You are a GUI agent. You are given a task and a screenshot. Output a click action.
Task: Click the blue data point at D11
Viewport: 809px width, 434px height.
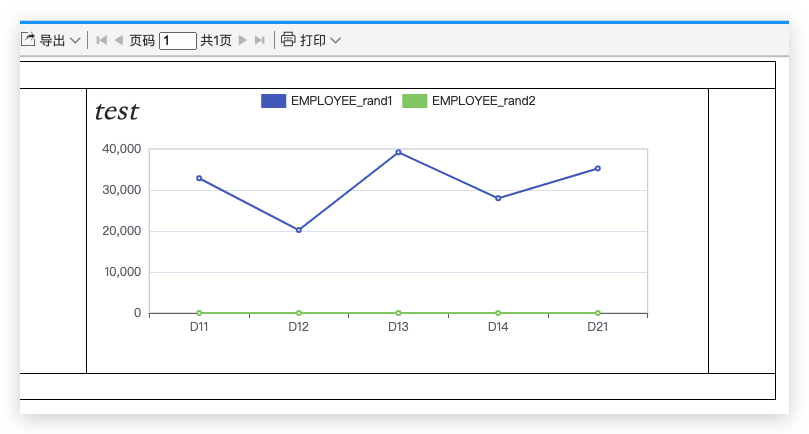[x=199, y=178]
